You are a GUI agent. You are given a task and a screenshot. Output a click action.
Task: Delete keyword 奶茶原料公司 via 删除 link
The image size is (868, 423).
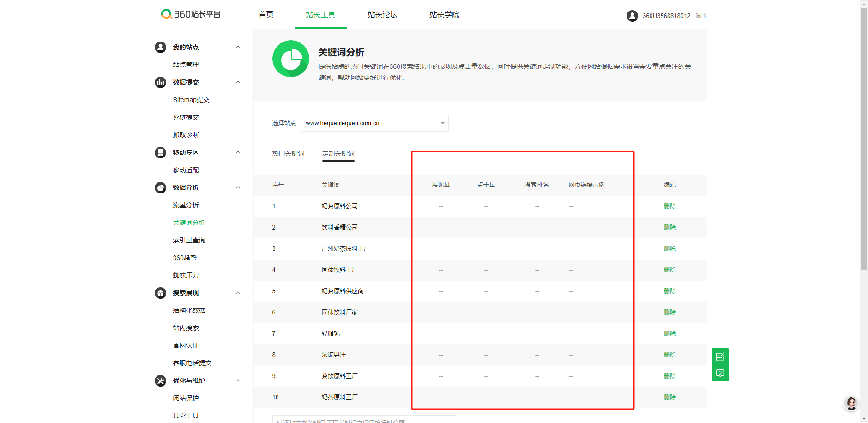(x=669, y=206)
